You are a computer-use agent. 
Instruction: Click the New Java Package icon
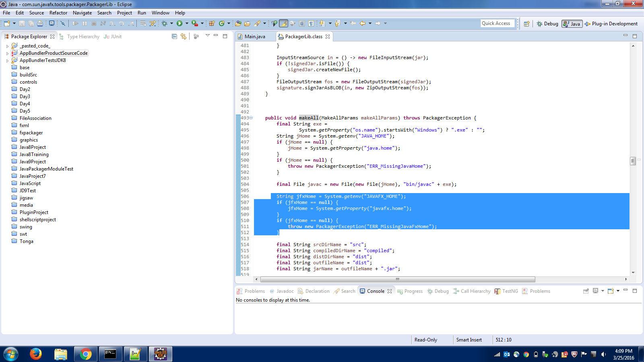(212, 24)
